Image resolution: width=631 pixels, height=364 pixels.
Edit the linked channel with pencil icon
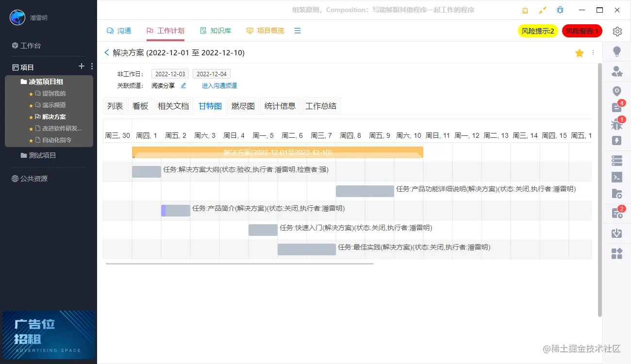[183, 85]
